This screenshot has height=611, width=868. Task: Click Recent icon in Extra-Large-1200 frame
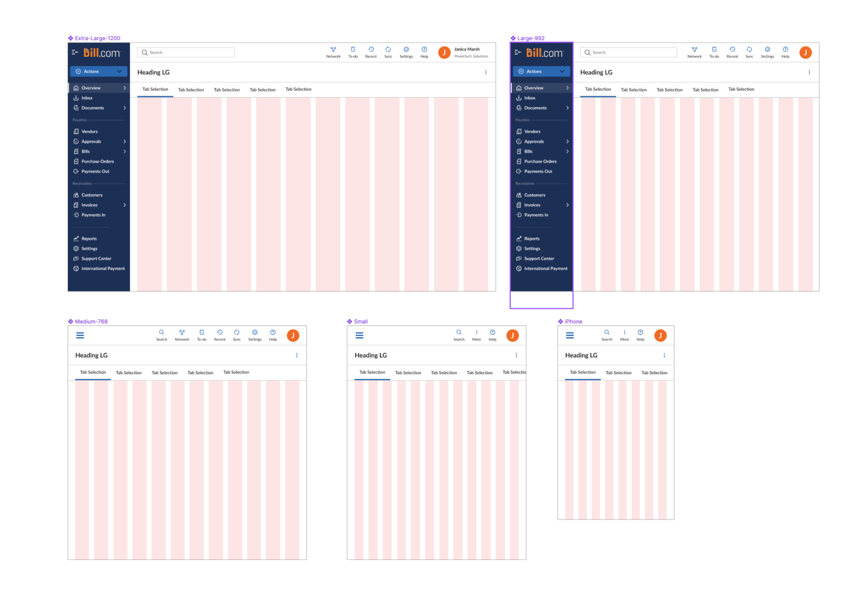371,50
